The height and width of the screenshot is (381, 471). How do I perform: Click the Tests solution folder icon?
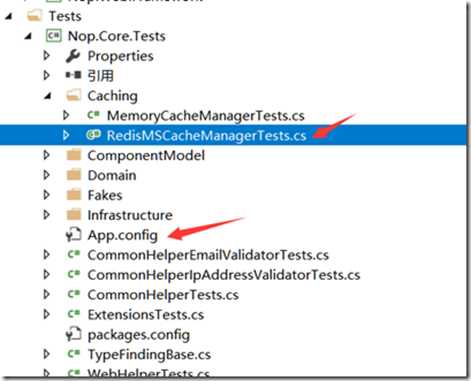(34, 15)
